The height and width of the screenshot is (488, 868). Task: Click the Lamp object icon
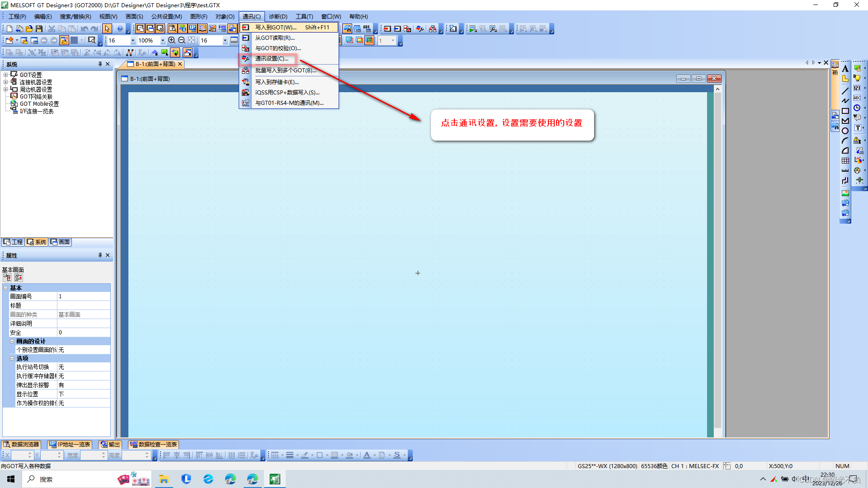[x=857, y=78]
